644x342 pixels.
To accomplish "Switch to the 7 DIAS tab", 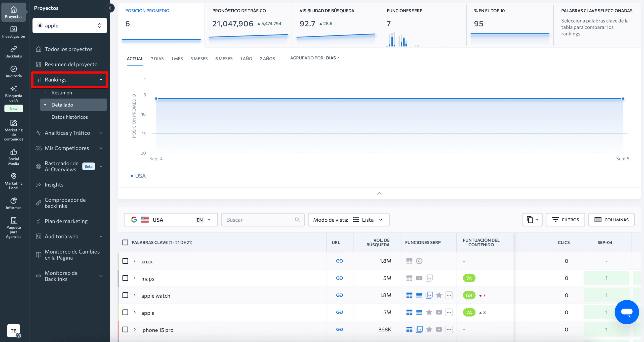I will 157,58.
